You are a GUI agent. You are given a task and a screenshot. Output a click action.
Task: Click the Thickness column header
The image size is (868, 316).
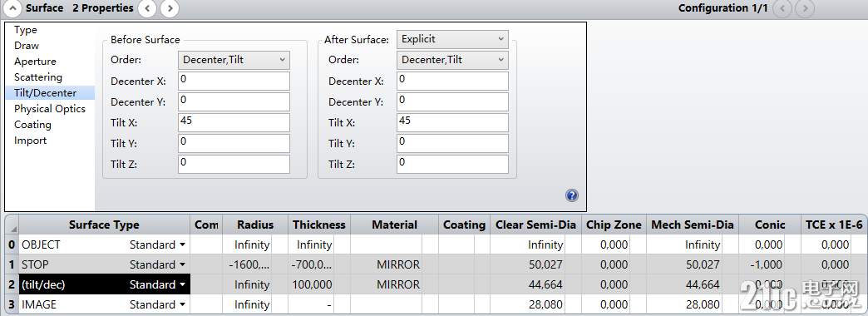click(319, 225)
